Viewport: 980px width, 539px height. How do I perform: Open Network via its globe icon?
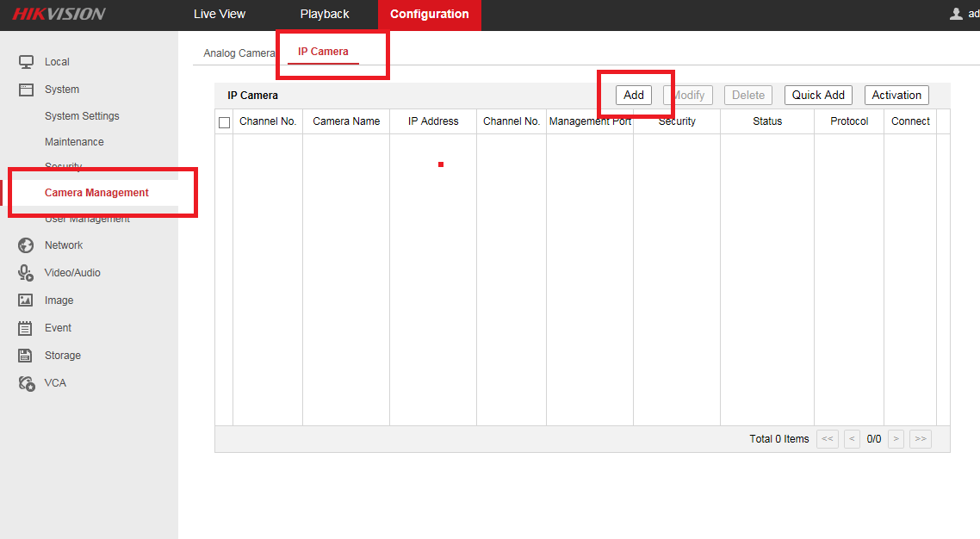click(x=26, y=245)
